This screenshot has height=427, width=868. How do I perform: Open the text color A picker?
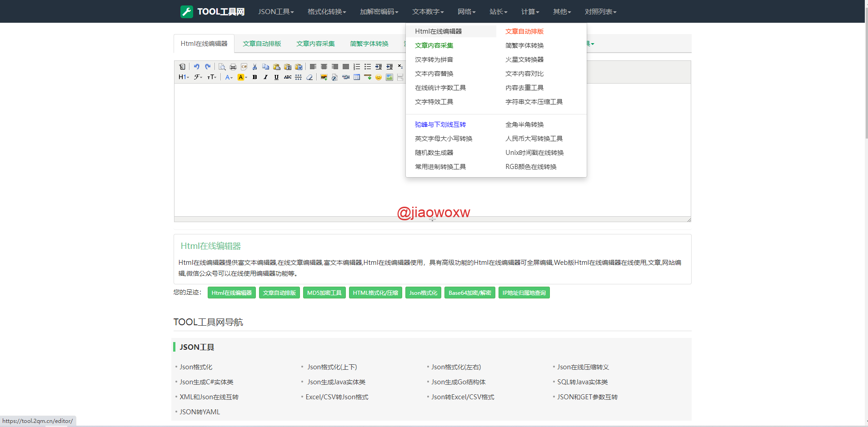[229, 77]
